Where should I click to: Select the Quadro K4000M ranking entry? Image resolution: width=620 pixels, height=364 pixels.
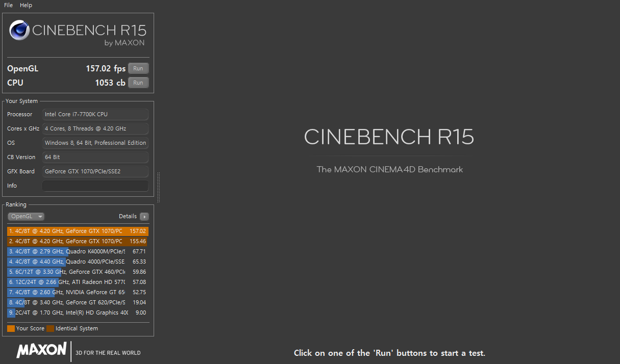[x=78, y=251]
